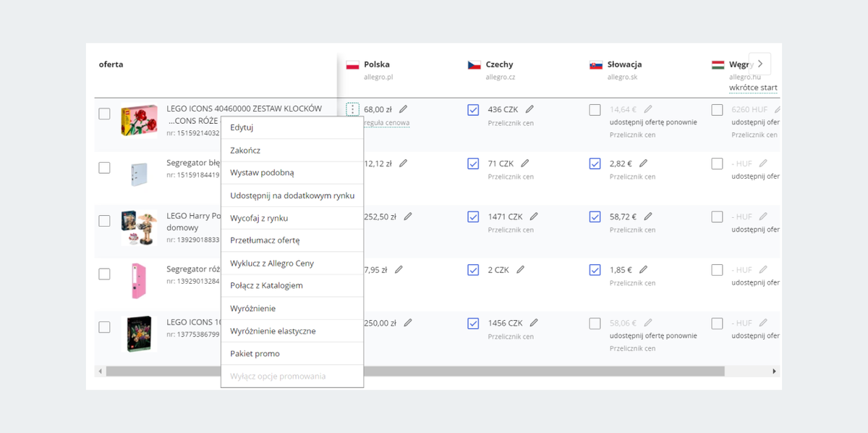This screenshot has width=868, height=433.
Task: Open Przelicznik cen under 436 CZK
Action: [511, 123]
